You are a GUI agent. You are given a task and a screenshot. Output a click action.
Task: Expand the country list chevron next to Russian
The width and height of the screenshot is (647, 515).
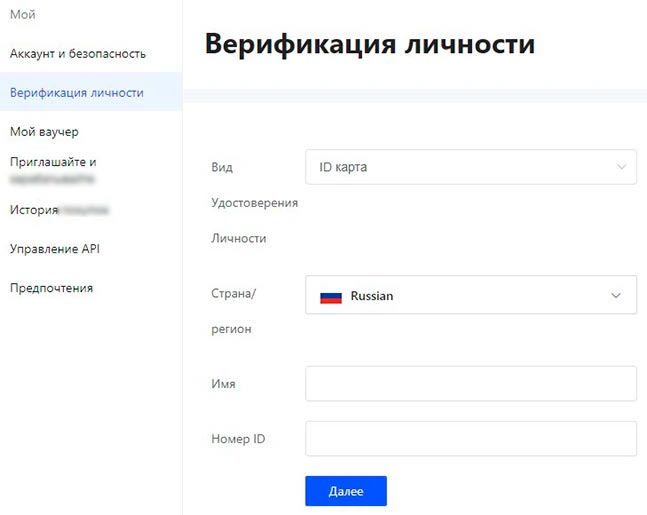(x=615, y=295)
